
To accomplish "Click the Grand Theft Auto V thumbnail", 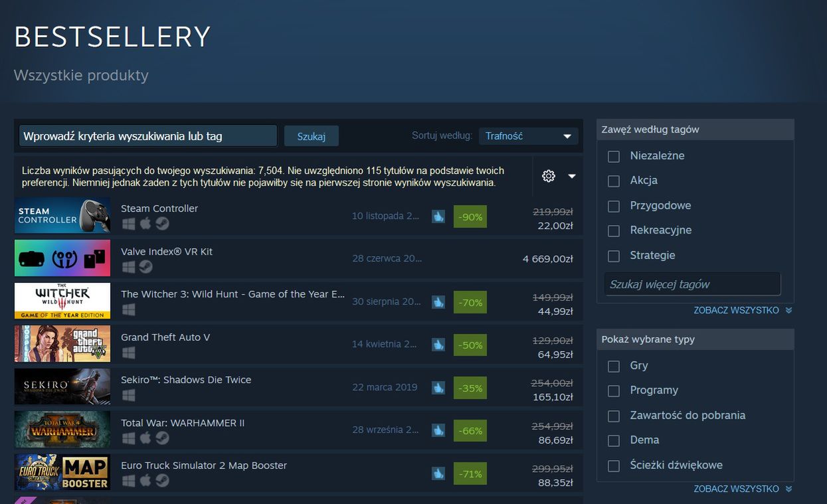I will coord(62,344).
